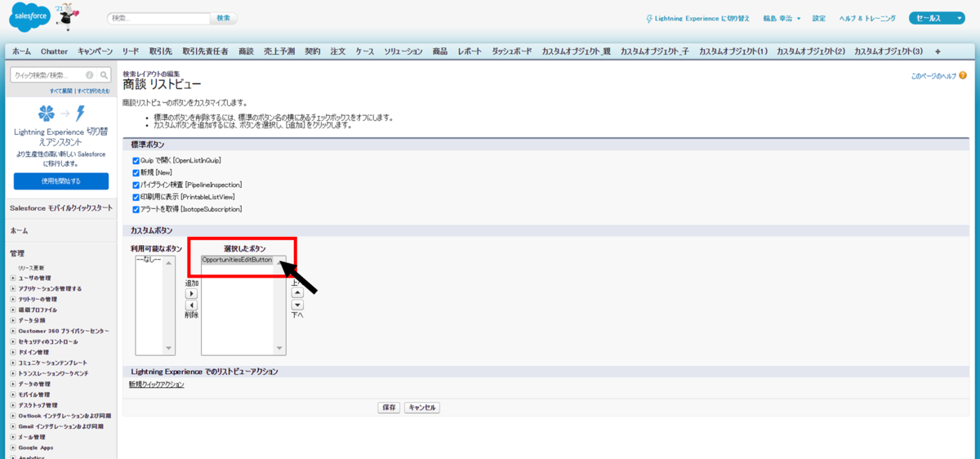
Task: Open コミュニケーションテンプレート tree item
Action: pyautogui.click(x=52, y=363)
